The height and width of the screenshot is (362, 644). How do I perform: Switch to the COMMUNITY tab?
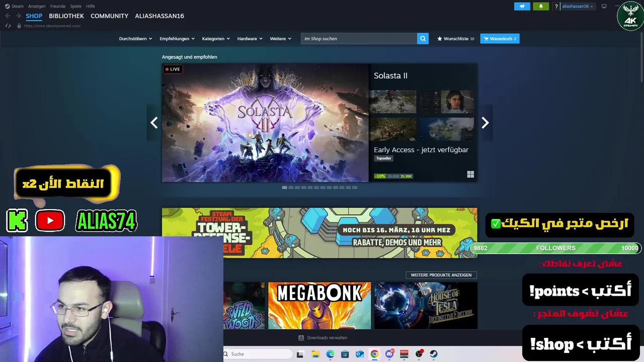click(109, 16)
